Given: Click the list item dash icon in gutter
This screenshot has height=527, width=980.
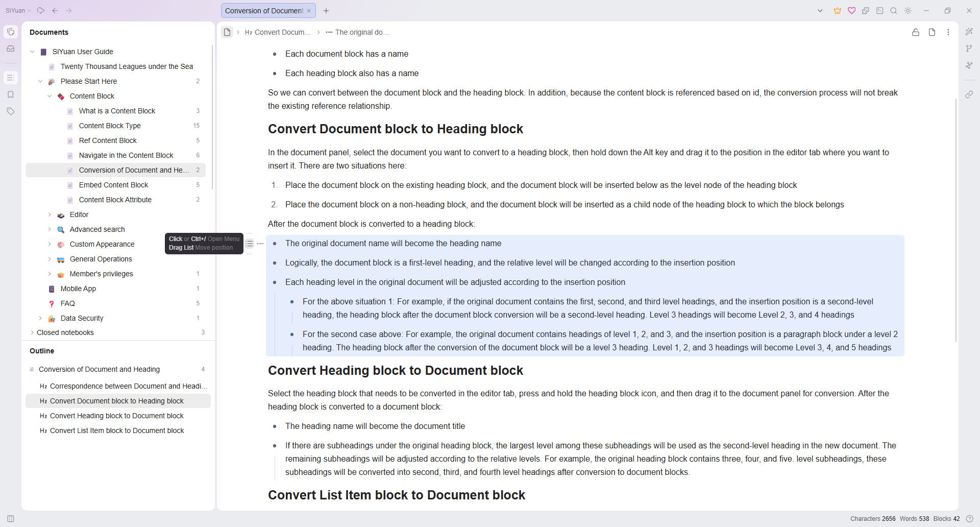Looking at the screenshot, I should point(260,244).
